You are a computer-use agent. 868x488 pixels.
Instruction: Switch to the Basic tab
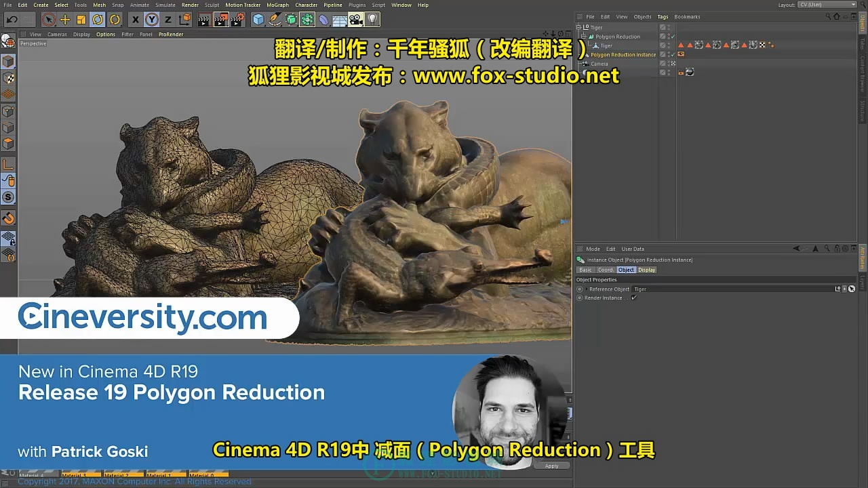[585, 270]
